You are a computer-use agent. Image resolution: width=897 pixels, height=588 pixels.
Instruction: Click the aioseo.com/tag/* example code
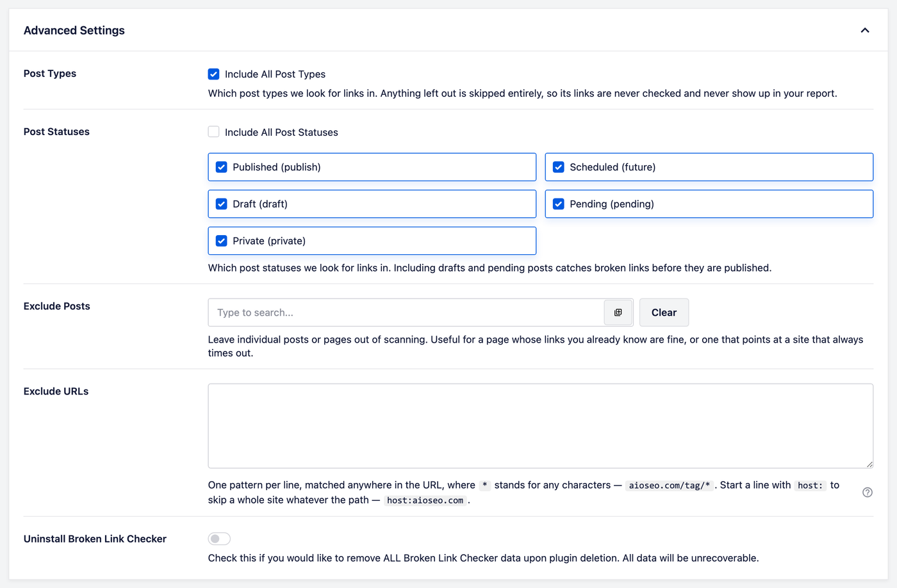point(670,486)
